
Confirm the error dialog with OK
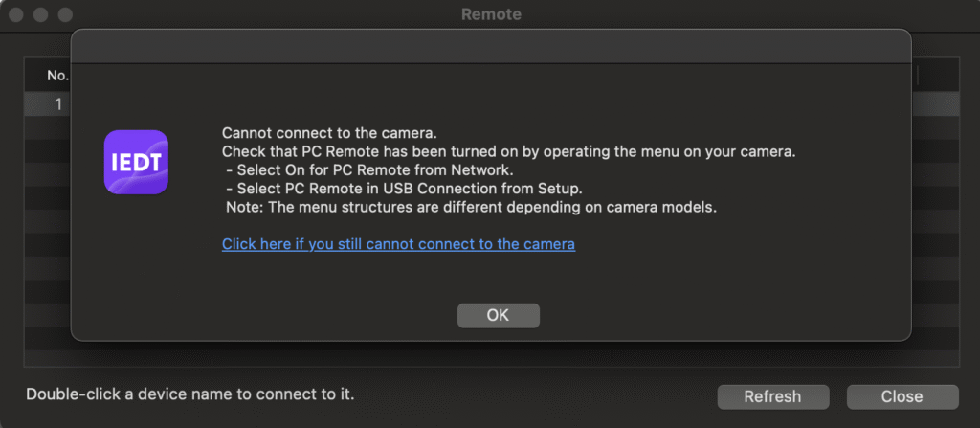point(498,315)
